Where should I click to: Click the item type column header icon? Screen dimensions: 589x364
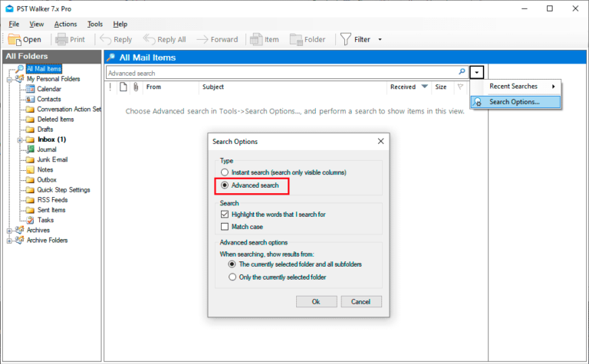click(123, 87)
